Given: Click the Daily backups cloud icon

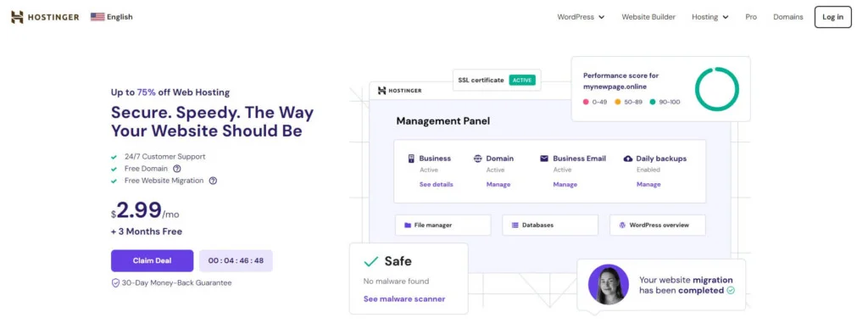Looking at the screenshot, I should click(x=628, y=159).
